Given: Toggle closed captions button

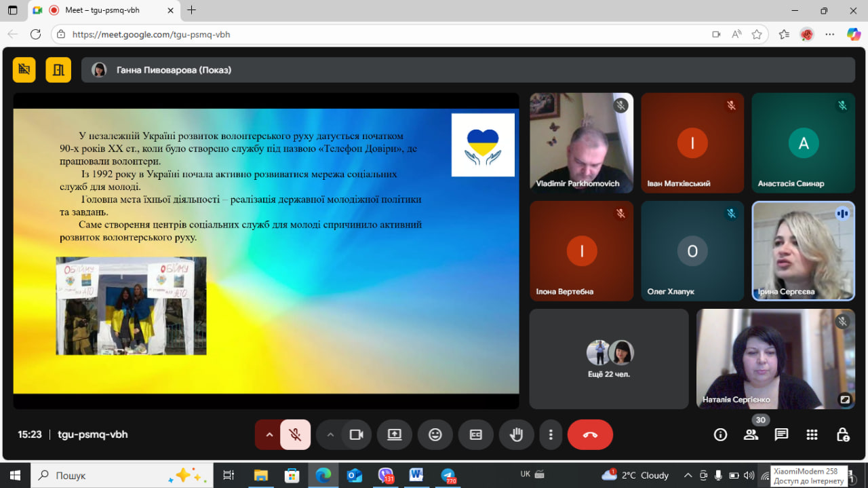Looking at the screenshot, I should [x=475, y=435].
